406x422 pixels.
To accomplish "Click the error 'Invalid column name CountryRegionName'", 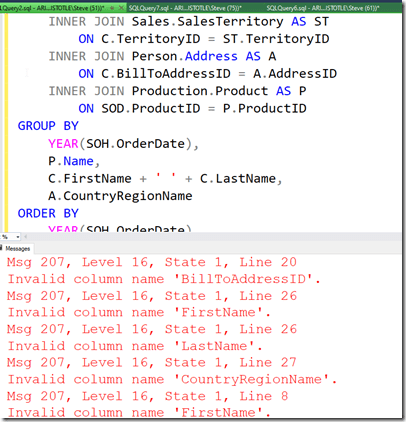I will click(172, 379).
